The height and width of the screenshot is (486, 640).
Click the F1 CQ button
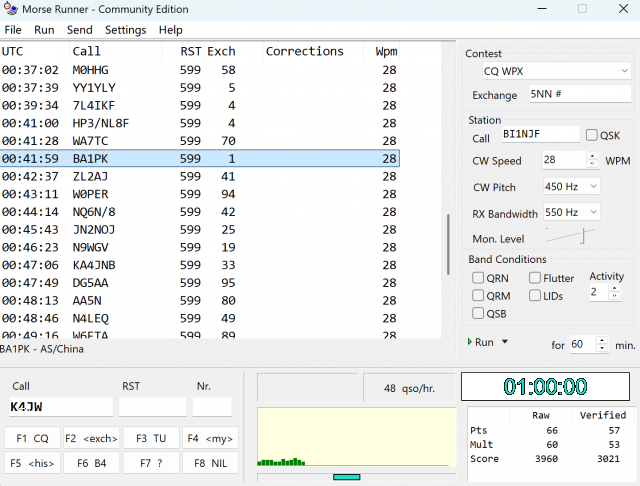(32, 438)
